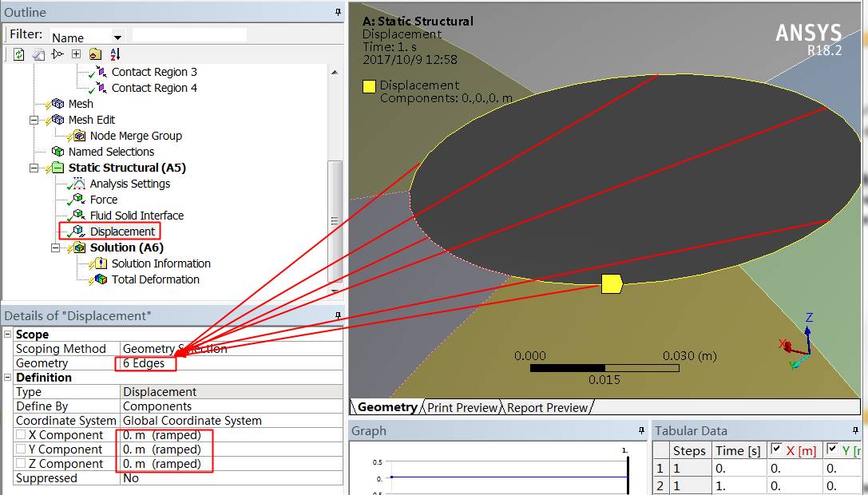Click the Displacement tree node icon

79,231
